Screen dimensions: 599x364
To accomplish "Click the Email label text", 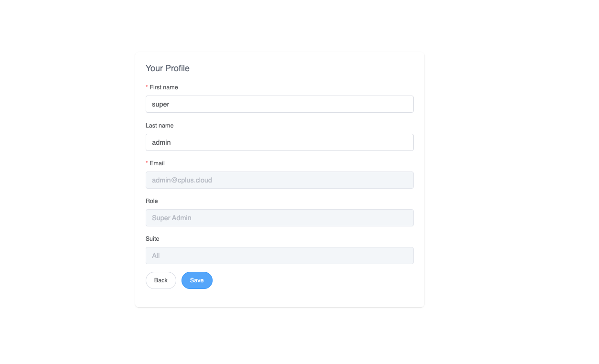I will 157,163.
